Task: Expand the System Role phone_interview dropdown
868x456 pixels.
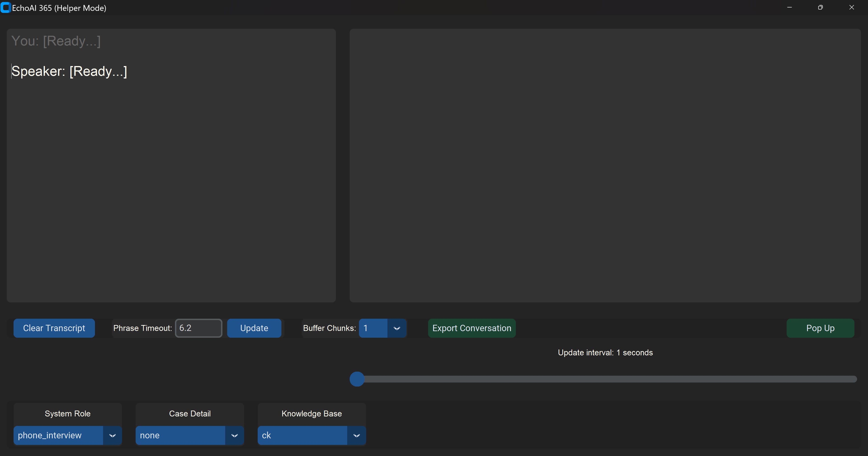Action: click(113, 435)
